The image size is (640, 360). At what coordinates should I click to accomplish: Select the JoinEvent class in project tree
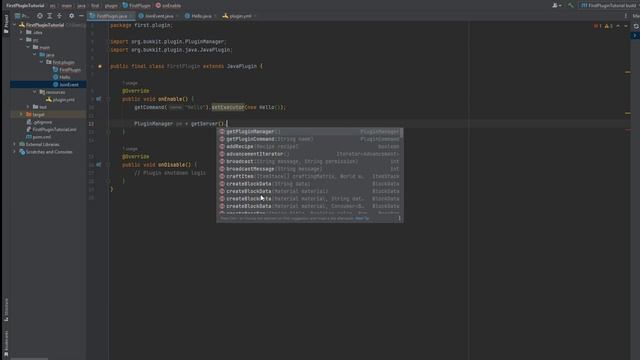pos(66,84)
